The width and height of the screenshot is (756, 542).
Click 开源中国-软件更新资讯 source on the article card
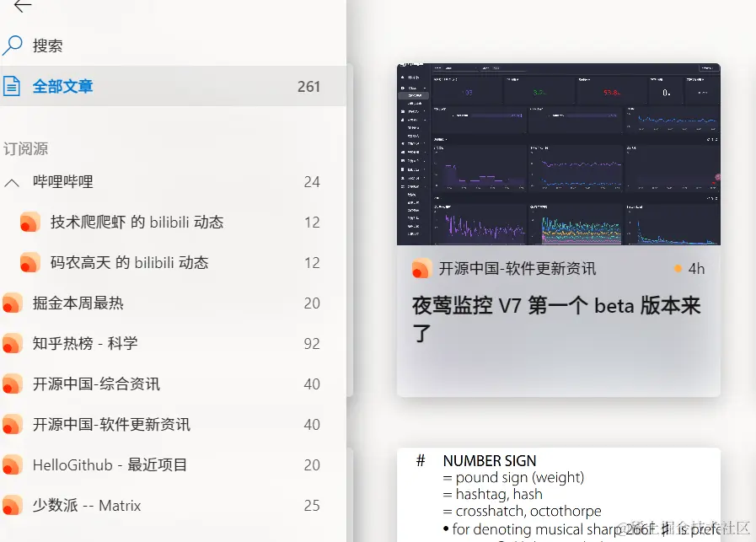tap(517, 269)
